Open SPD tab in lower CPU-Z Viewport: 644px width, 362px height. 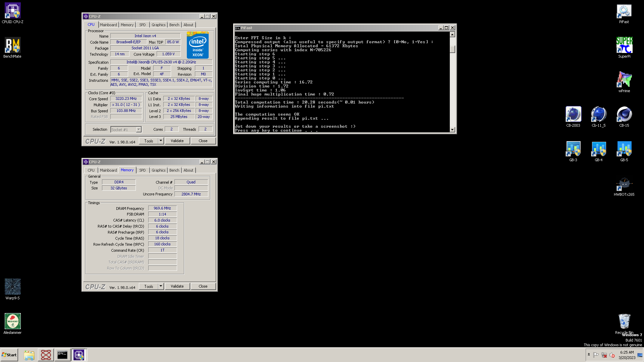pyautogui.click(x=143, y=170)
